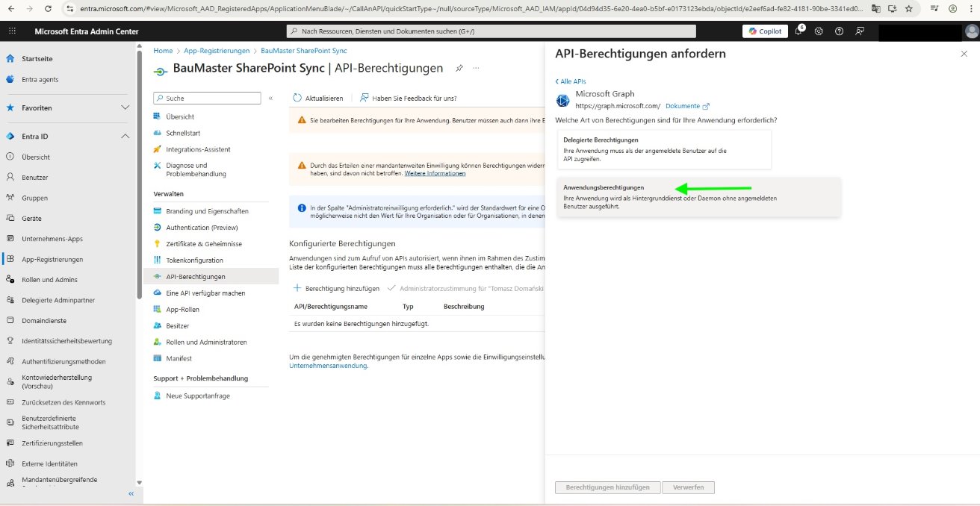The width and height of the screenshot is (980, 506).
Task: Open the ellipsis menu beside the page title
Action: pyautogui.click(x=476, y=67)
